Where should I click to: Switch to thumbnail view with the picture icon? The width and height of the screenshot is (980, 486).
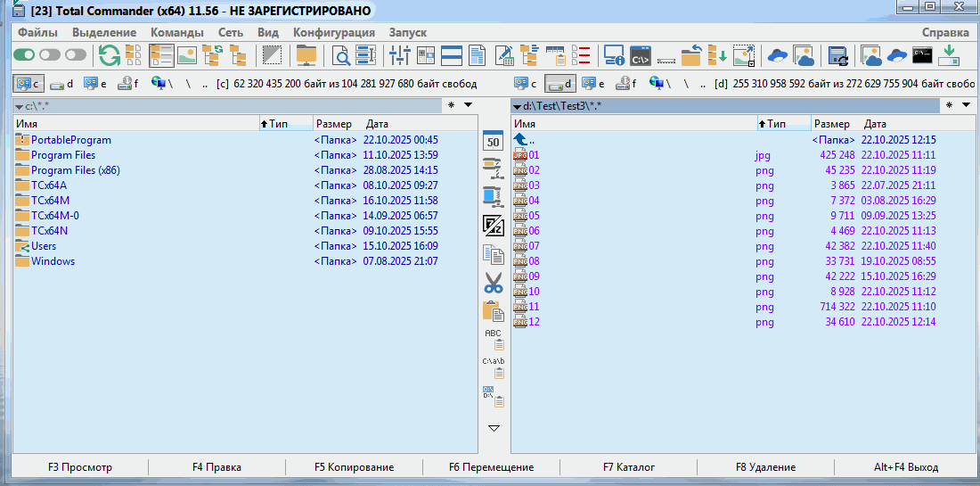187,55
